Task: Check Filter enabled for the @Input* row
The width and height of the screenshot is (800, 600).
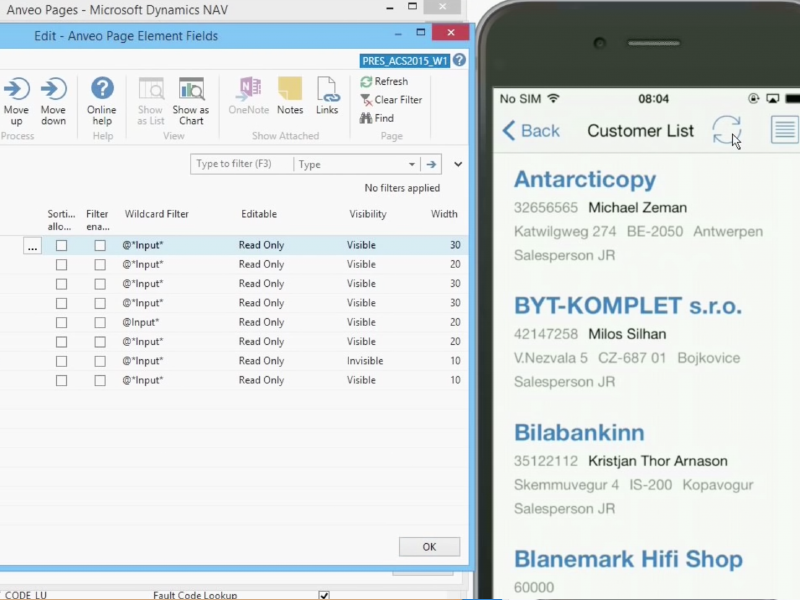Action: coord(100,322)
